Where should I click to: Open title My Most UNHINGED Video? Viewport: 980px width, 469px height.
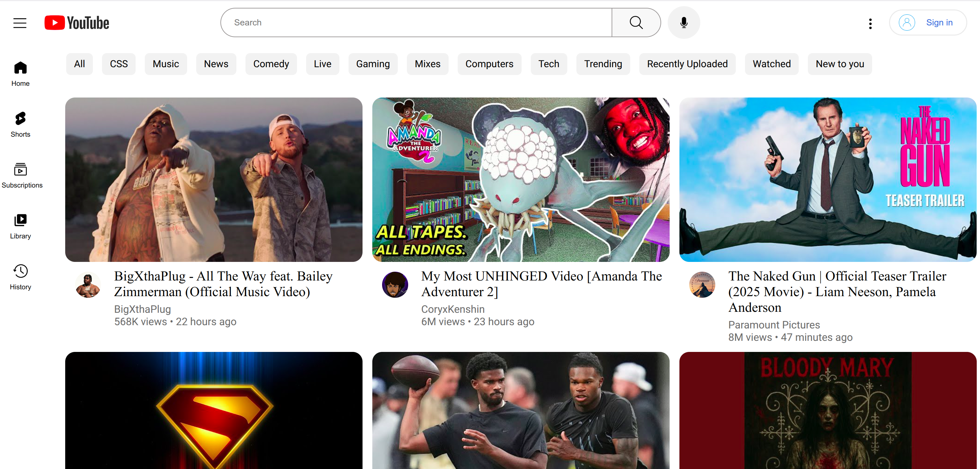pyautogui.click(x=542, y=284)
